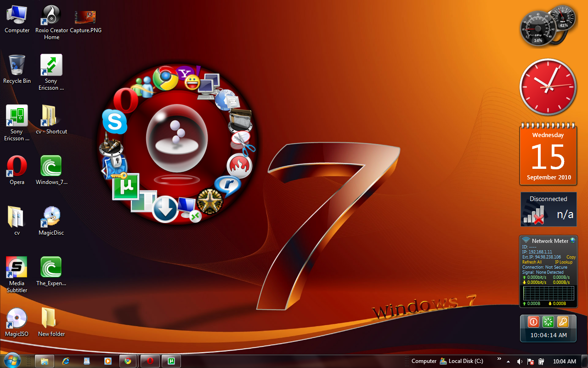Click the green restart gadget button
The width and height of the screenshot is (588, 368).
[548, 322]
